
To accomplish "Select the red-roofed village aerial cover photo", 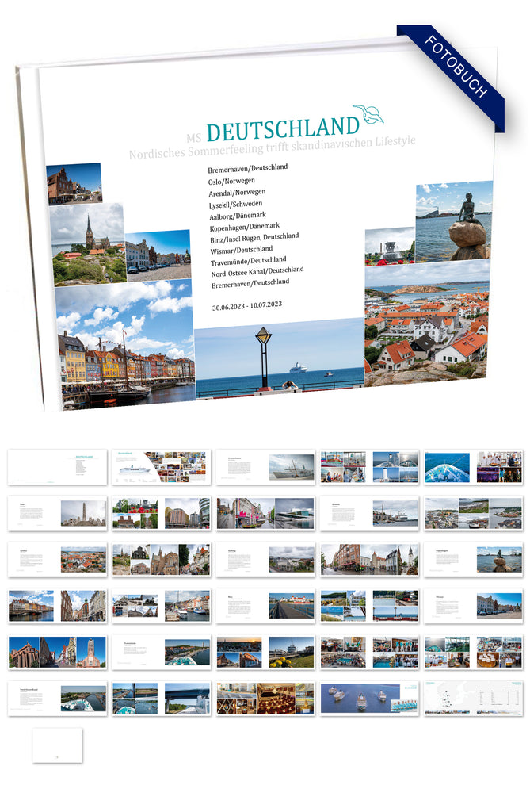I will [427, 324].
